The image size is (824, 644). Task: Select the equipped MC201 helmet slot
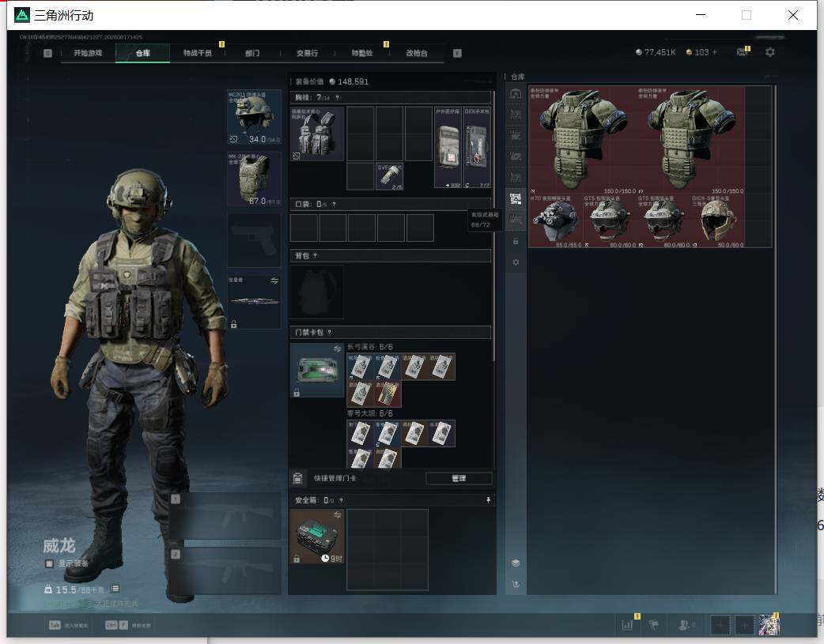(254, 117)
